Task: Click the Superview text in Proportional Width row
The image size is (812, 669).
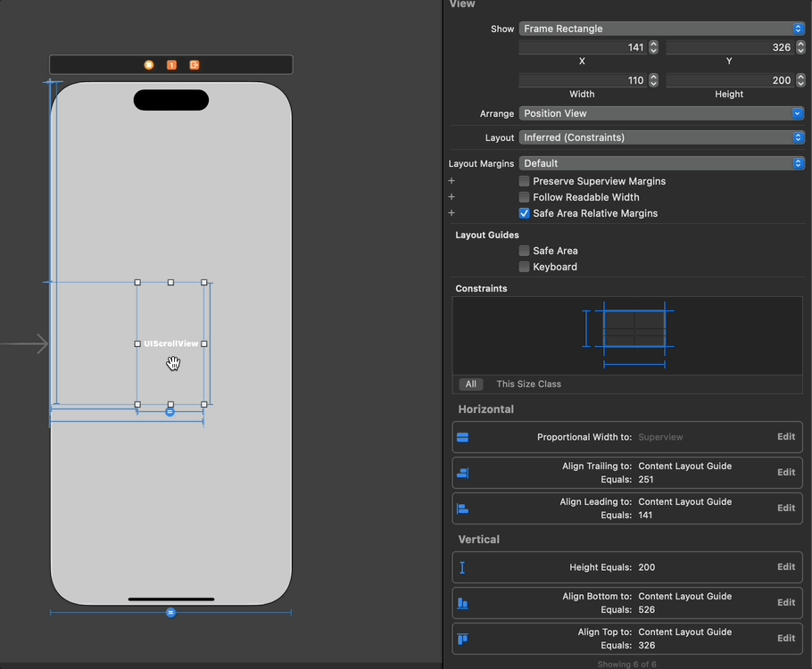Action: coord(660,438)
